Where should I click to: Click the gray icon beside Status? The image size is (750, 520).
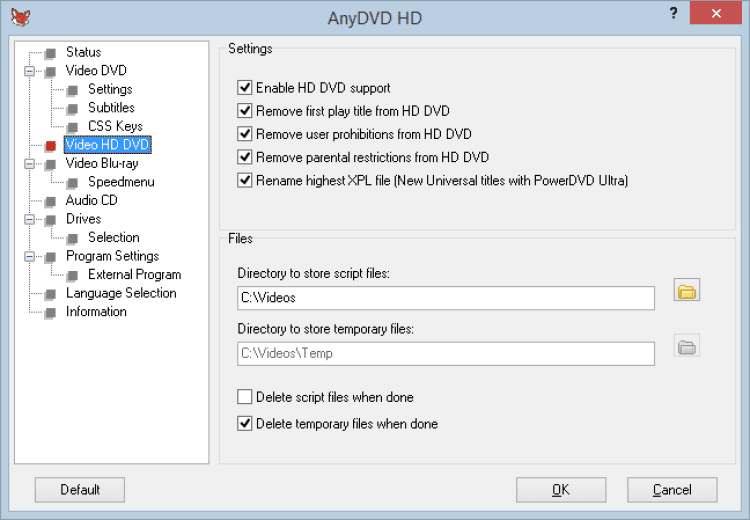(x=51, y=52)
